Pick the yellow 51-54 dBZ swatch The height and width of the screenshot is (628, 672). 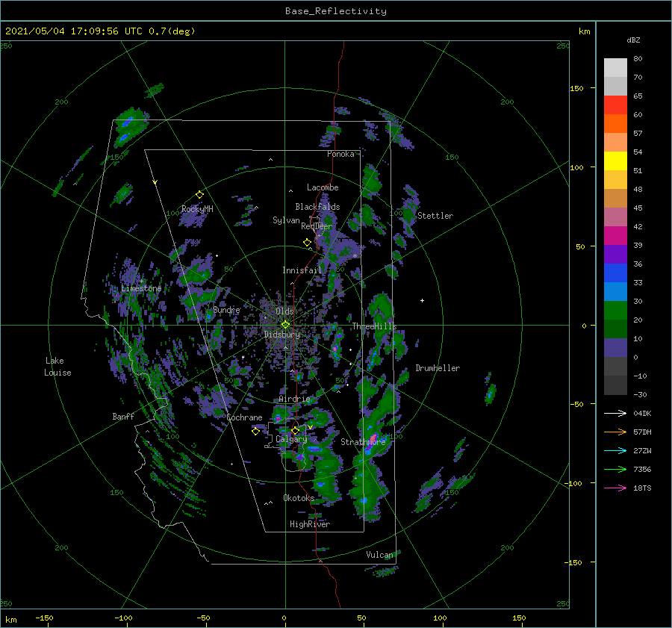(x=615, y=161)
